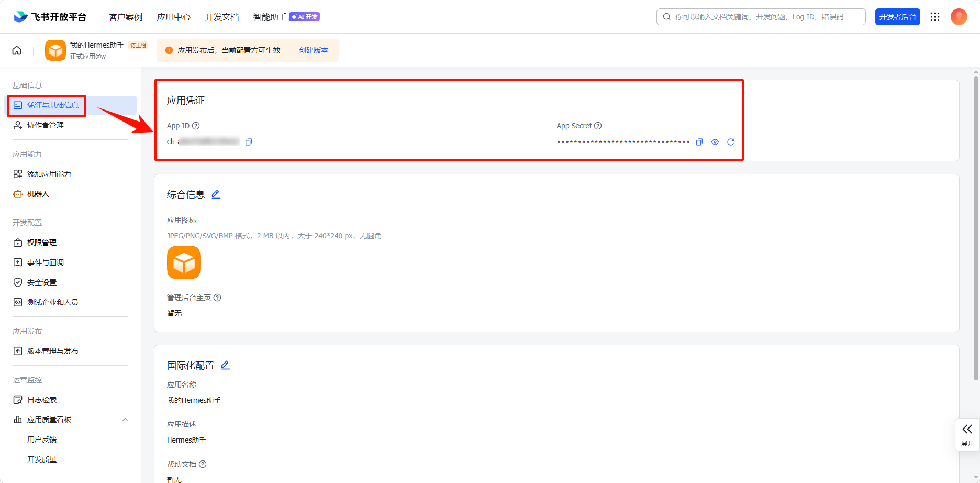Click the 应用描述 value Hermes助手
The image size is (980, 483).
(x=187, y=440)
